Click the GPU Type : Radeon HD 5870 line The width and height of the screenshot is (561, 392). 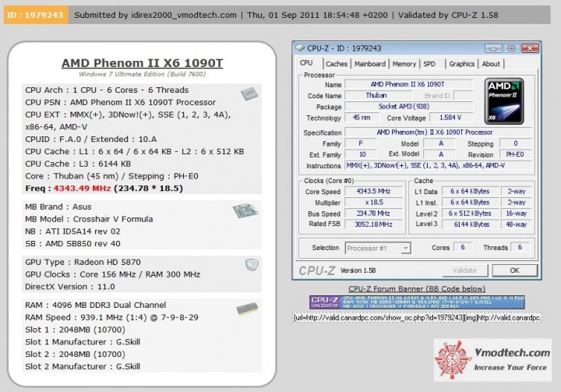[83, 262]
